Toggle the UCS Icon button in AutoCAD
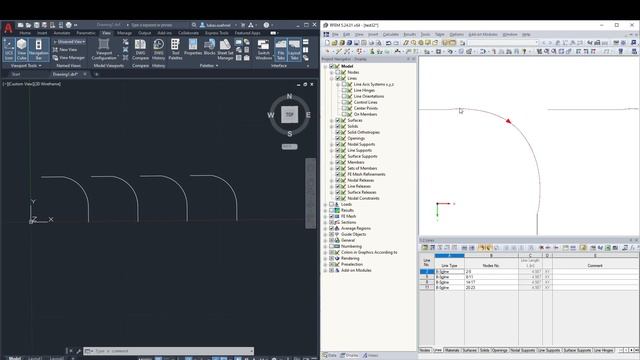Image resolution: width=640 pixels, height=360 pixels. coord(9,49)
